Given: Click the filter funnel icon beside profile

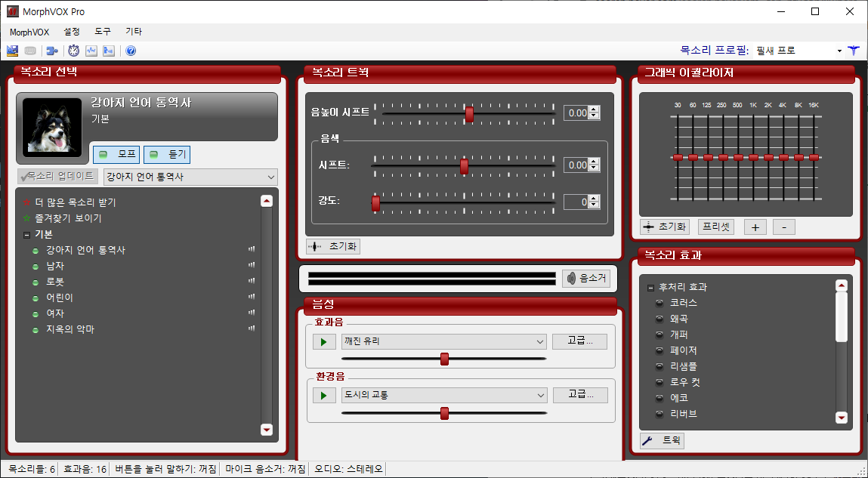Looking at the screenshot, I should 854,51.
